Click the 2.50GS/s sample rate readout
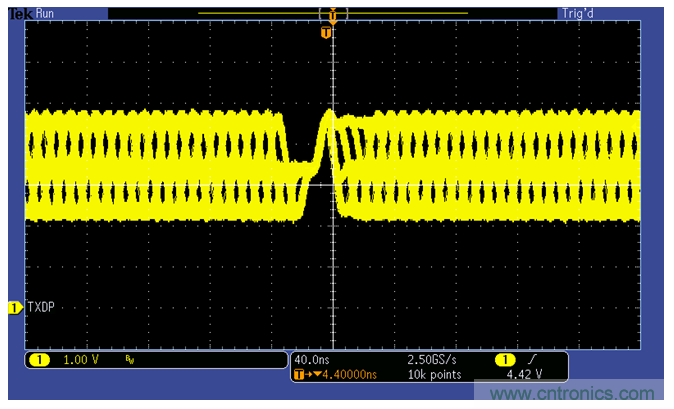This screenshot has height=409, width=674. pyautogui.click(x=430, y=359)
